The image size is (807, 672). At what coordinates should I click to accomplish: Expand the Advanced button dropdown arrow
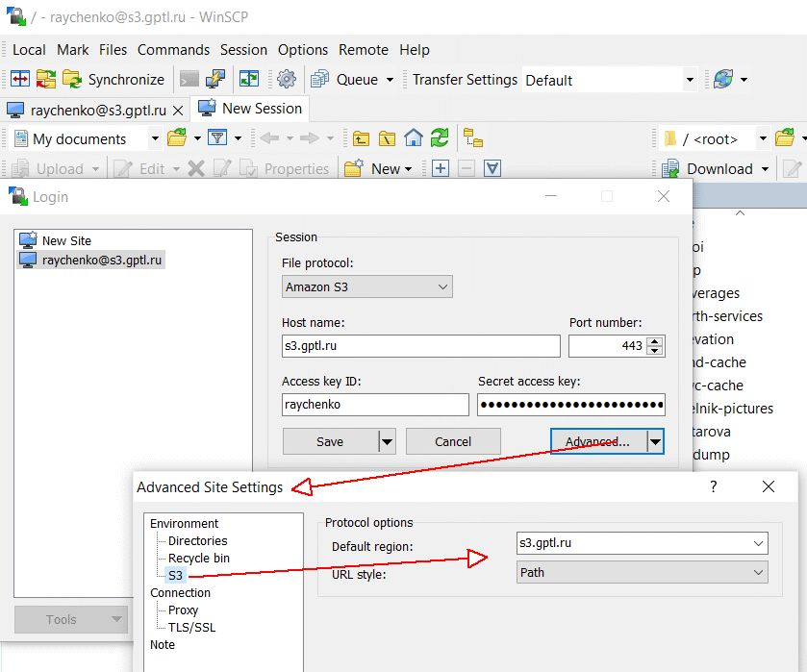655,441
